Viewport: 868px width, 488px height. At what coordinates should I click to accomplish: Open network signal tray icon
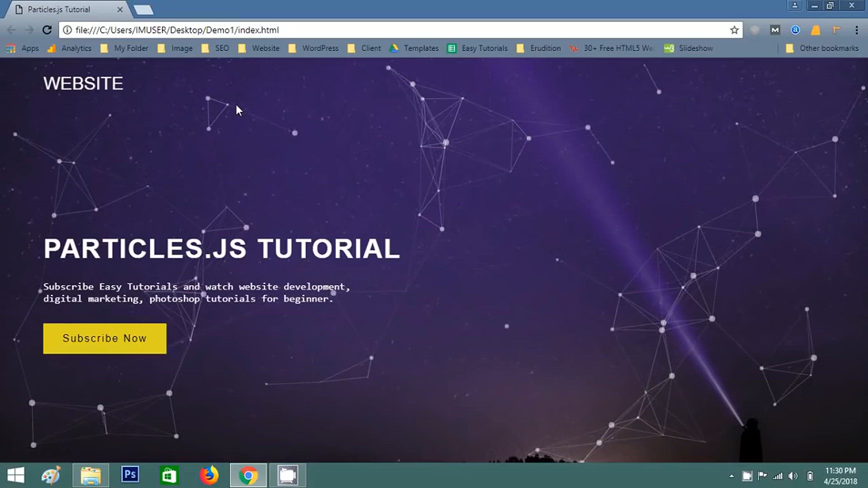(778, 476)
